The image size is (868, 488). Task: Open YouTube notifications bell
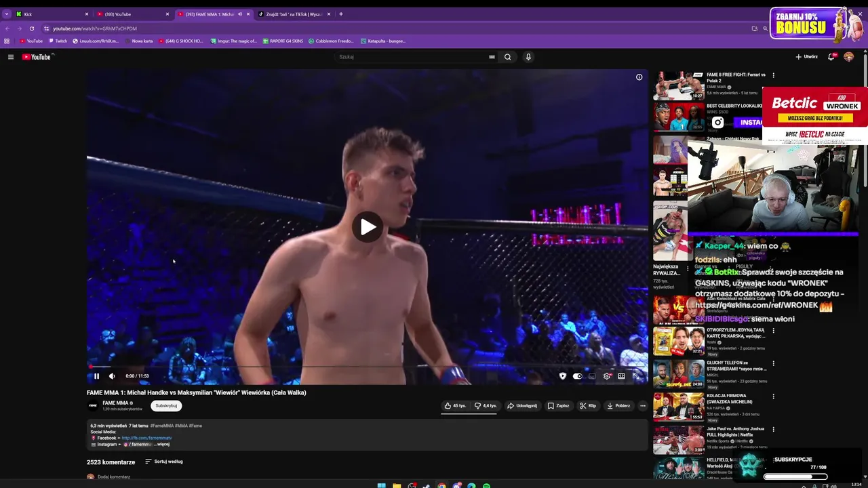point(831,57)
